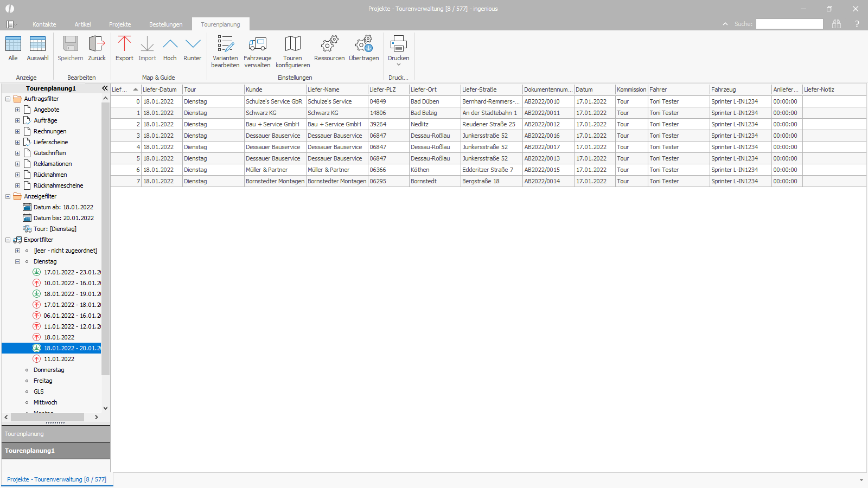Switch to the Bestellungen tab

click(x=166, y=24)
